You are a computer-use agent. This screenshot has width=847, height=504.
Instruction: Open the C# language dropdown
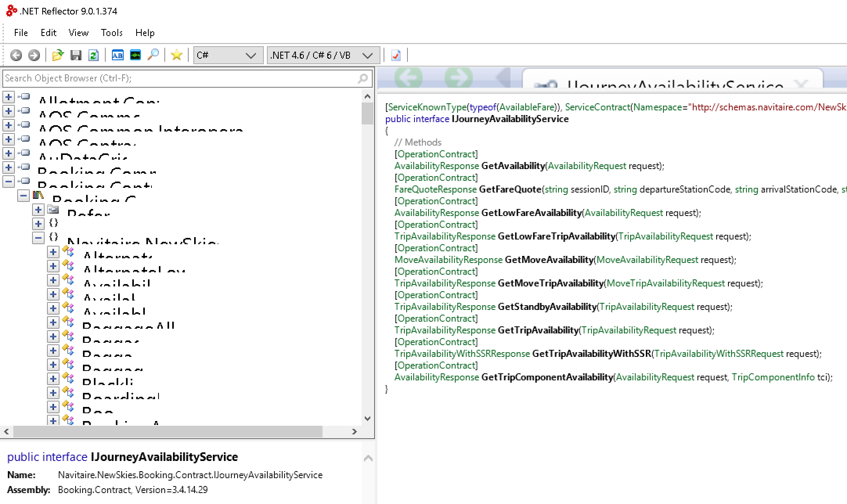228,55
